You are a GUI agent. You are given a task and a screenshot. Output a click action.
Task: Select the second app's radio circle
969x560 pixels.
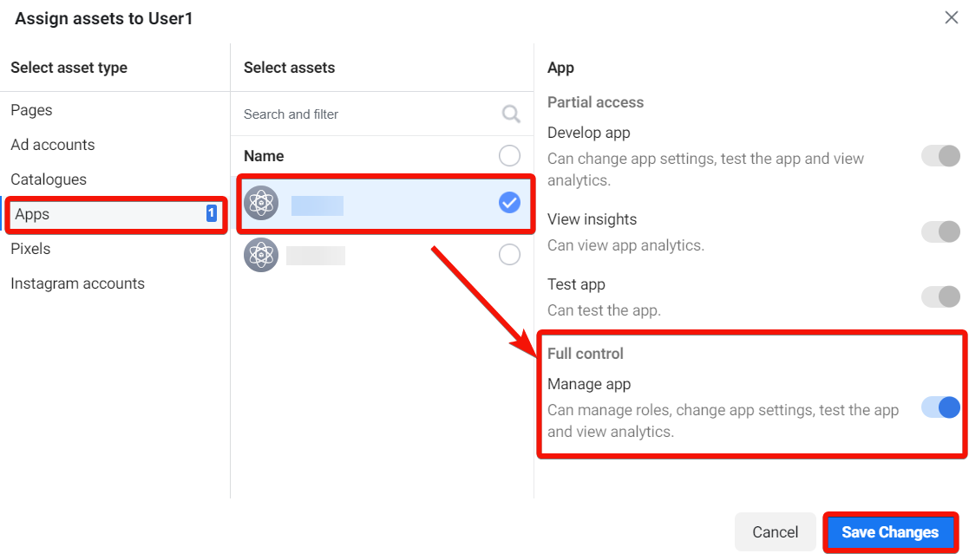tap(509, 255)
